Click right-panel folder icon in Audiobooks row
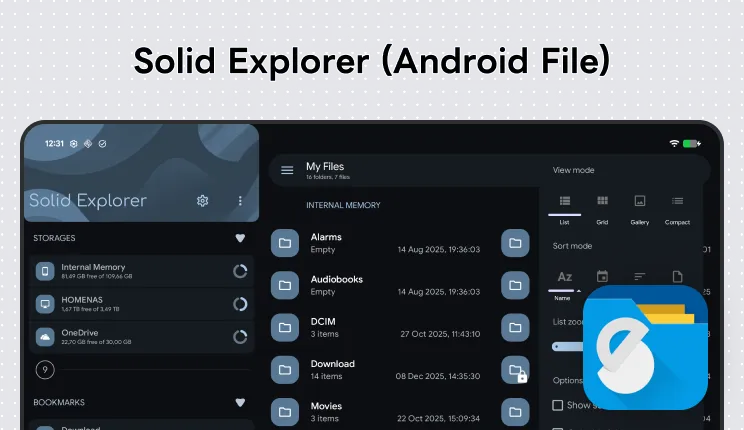Viewport: 744px width, 430px height. point(515,285)
